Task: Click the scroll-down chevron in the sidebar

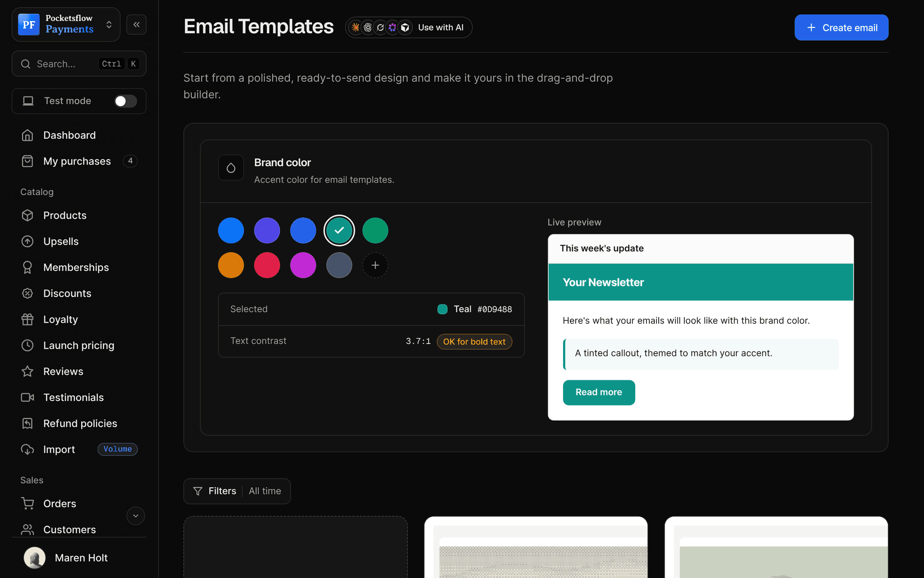Action: click(x=135, y=516)
